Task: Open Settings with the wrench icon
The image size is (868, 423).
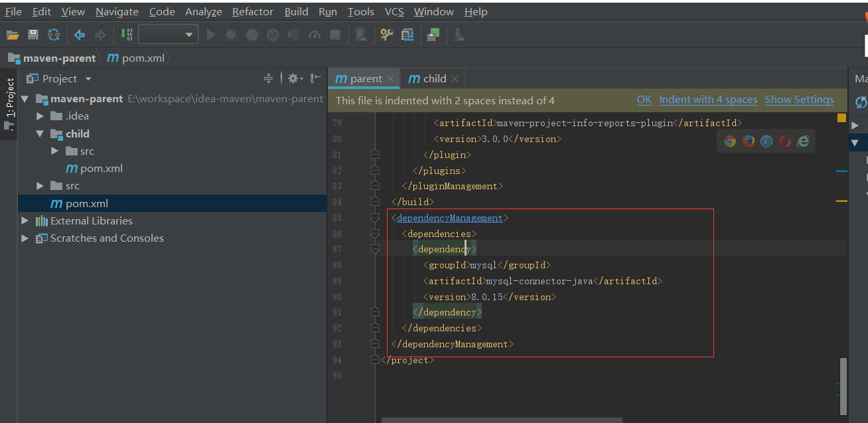Action: coord(386,35)
